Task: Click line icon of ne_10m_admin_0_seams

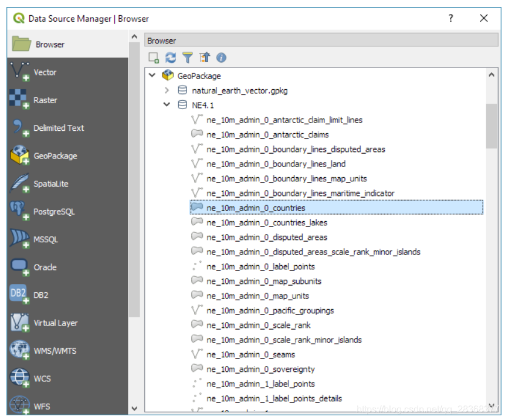Action: 197,354
